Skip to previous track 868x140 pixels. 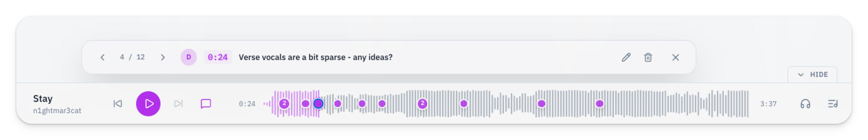tap(118, 103)
